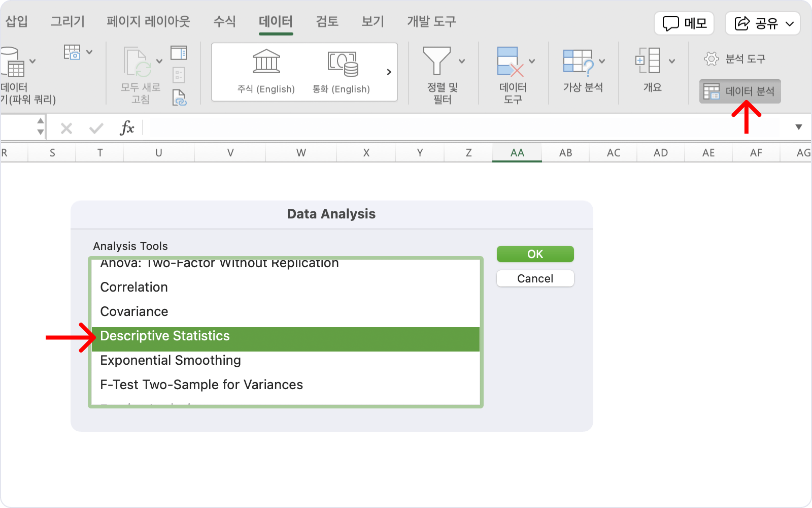Expand the data types gallery arrow
The width and height of the screenshot is (812, 508).
coord(389,72)
